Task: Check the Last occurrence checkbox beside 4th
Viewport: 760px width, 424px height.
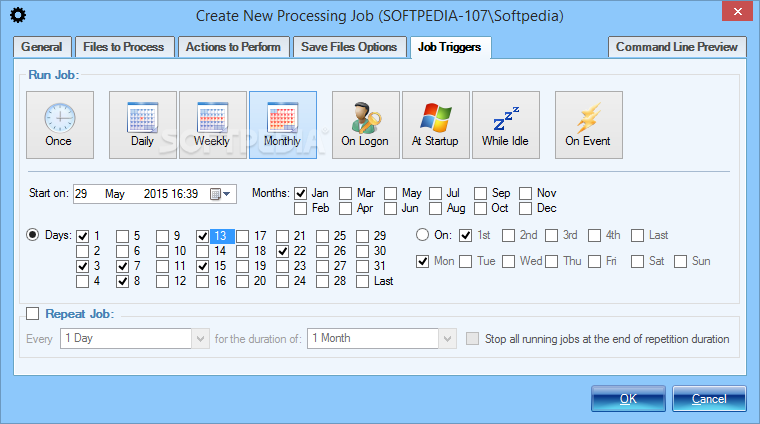Action: pyautogui.click(x=637, y=236)
